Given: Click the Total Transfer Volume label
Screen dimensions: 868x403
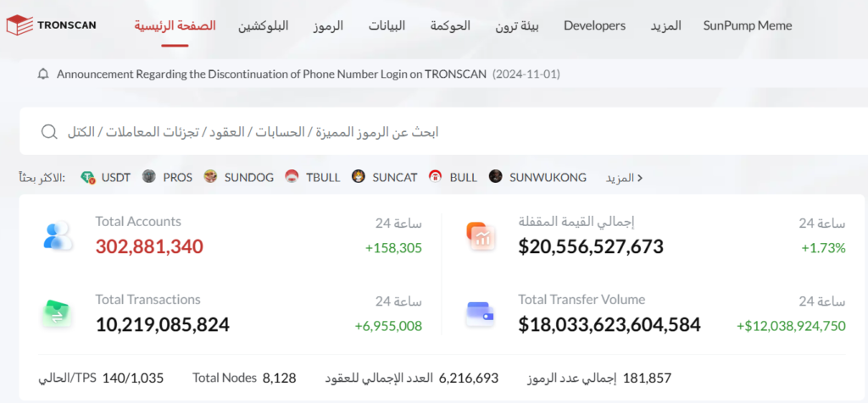Looking at the screenshot, I should tap(581, 300).
